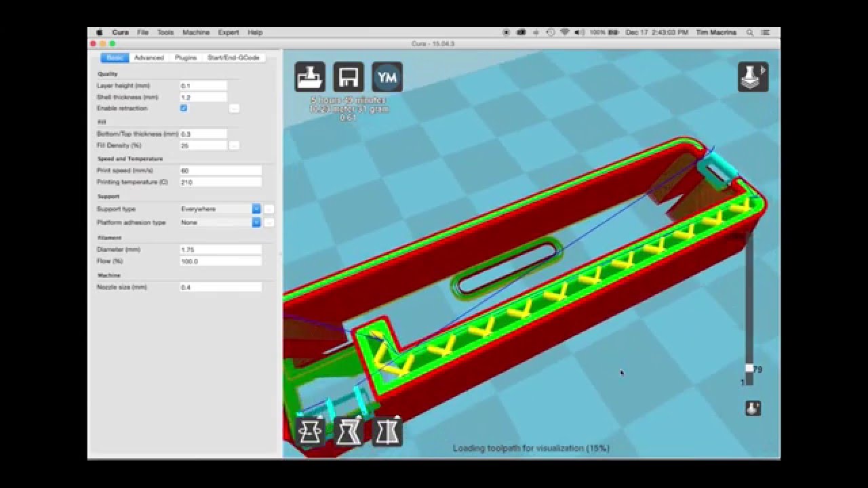Click the Print speed input field
The image size is (868, 488).
[220, 171]
